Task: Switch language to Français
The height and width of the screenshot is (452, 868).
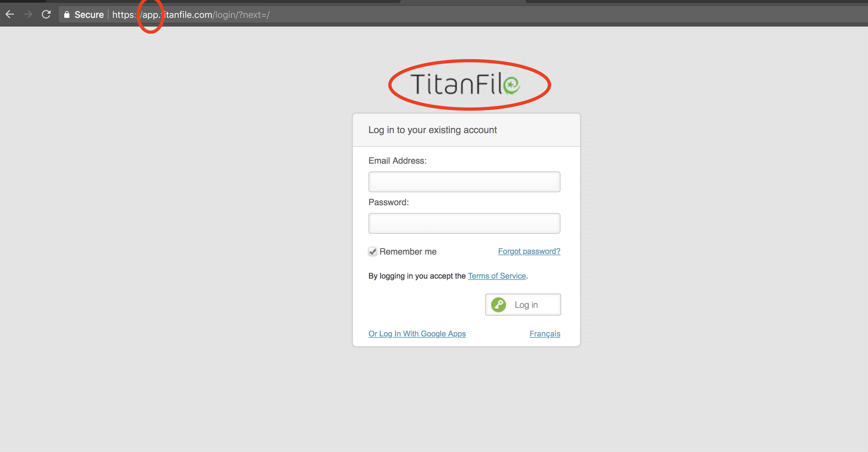Action: pos(545,333)
